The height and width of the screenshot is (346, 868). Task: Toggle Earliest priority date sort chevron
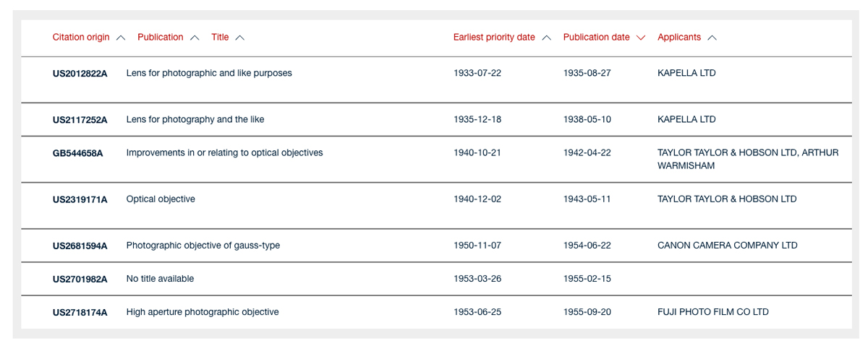546,38
